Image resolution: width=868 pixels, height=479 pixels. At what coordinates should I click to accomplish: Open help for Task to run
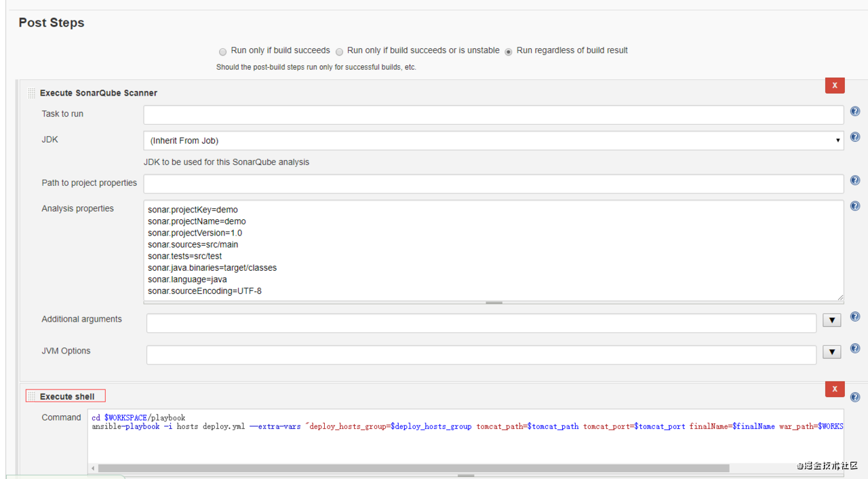(855, 111)
